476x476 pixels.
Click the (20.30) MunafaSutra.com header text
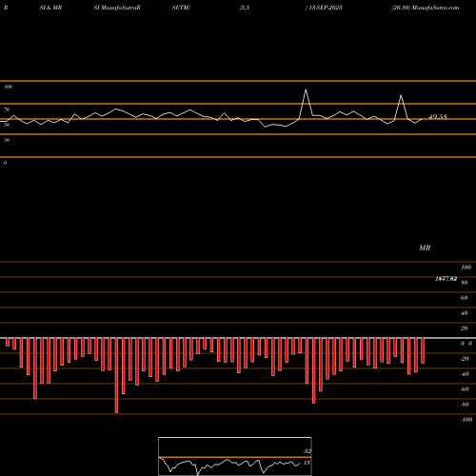[426, 8]
